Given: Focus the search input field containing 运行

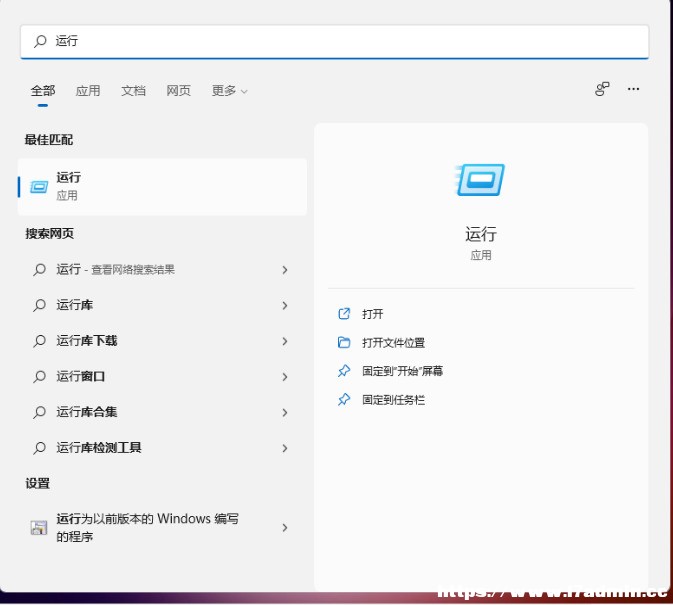Looking at the screenshot, I should pyautogui.click(x=334, y=41).
